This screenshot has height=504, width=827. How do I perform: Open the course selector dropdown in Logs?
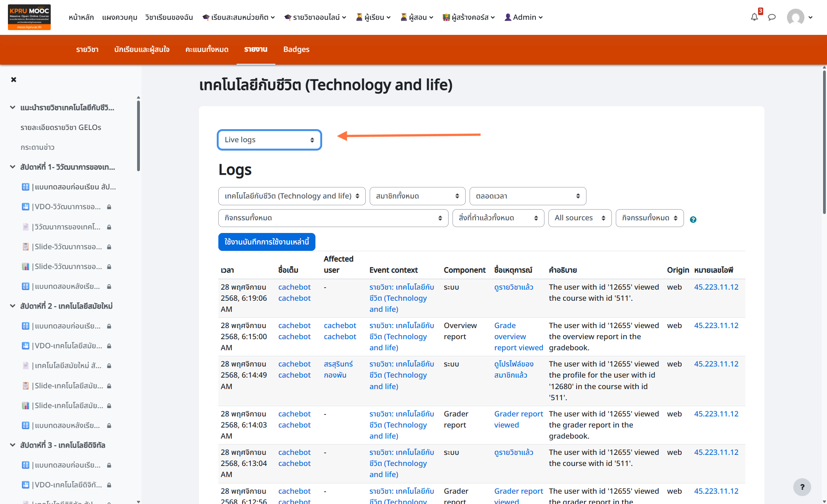[x=292, y=196]
